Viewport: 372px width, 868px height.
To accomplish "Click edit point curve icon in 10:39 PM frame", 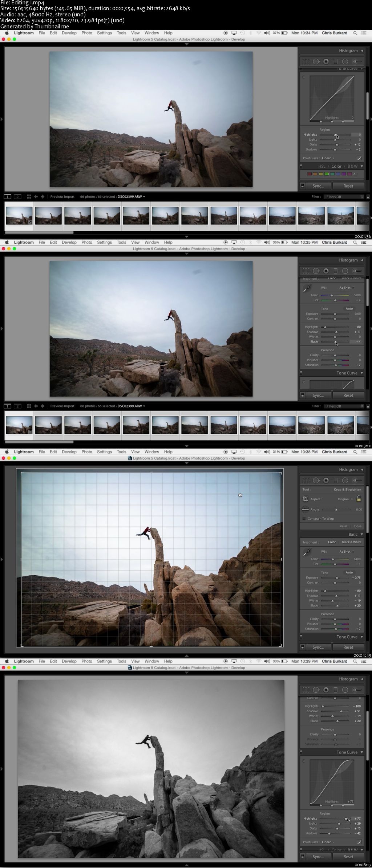I will tap(359, 842).
